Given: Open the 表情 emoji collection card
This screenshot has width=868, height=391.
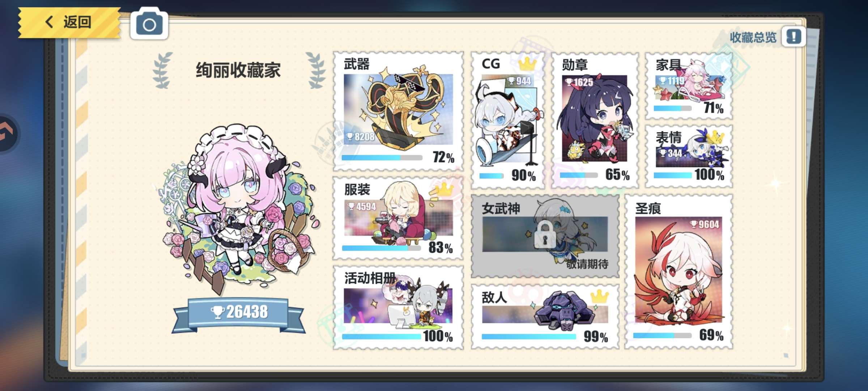Looking at the screenshot, I should coord(689,156).
